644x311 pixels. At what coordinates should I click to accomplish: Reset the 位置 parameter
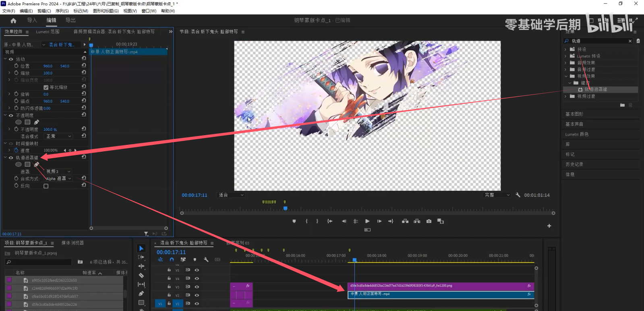(84, 65)
